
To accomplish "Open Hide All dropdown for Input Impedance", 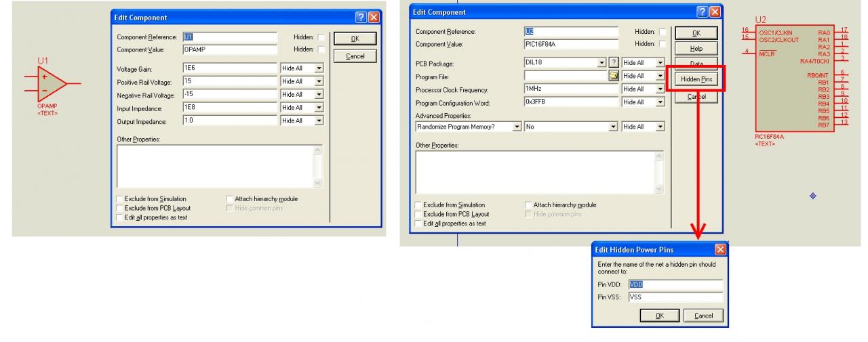I will coord(319,108).
